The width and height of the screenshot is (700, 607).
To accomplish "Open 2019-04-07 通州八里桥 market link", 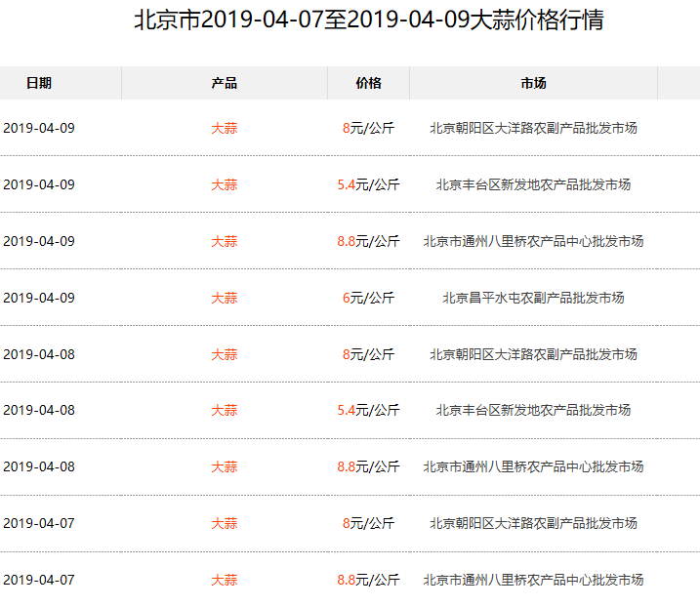I will pyautogui.click(x=533, y=580).
